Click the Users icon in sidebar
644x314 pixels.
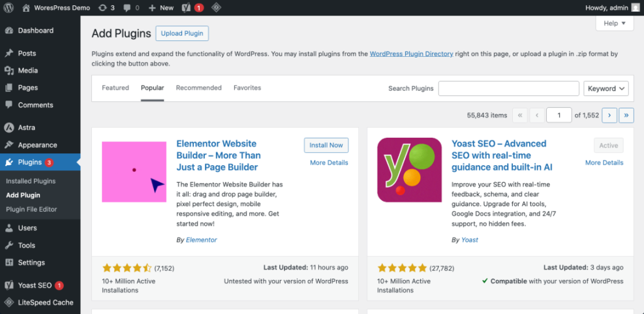click(x=9, y=228)
